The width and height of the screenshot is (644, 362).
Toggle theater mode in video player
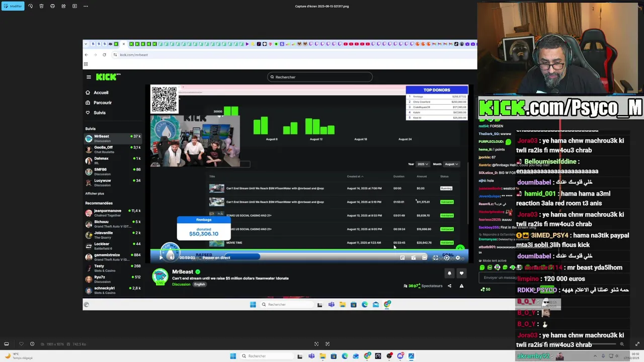pos(425,257)
